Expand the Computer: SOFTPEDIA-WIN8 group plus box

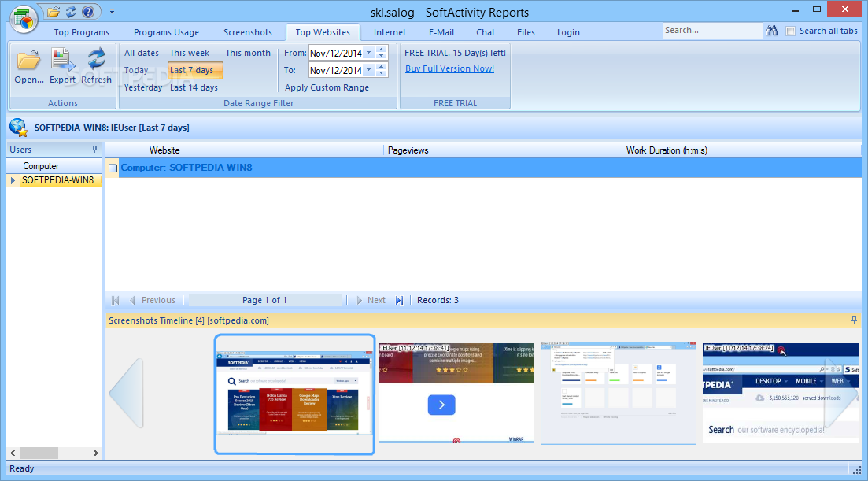click(113, 168)
